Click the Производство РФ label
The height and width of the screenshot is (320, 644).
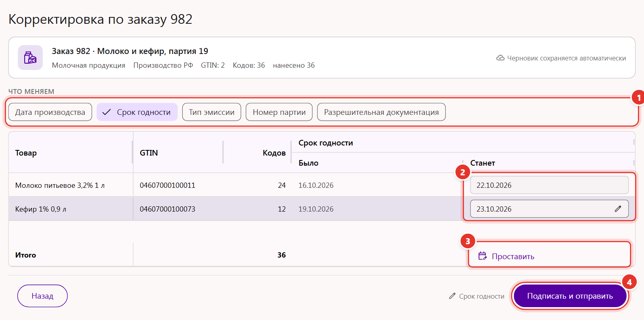[x=163, y=65]
